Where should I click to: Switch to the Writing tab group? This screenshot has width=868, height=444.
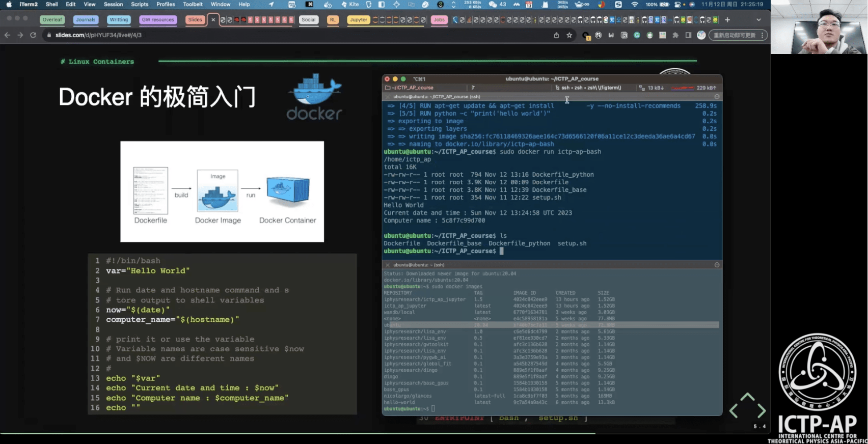click(x=119, y=20)
